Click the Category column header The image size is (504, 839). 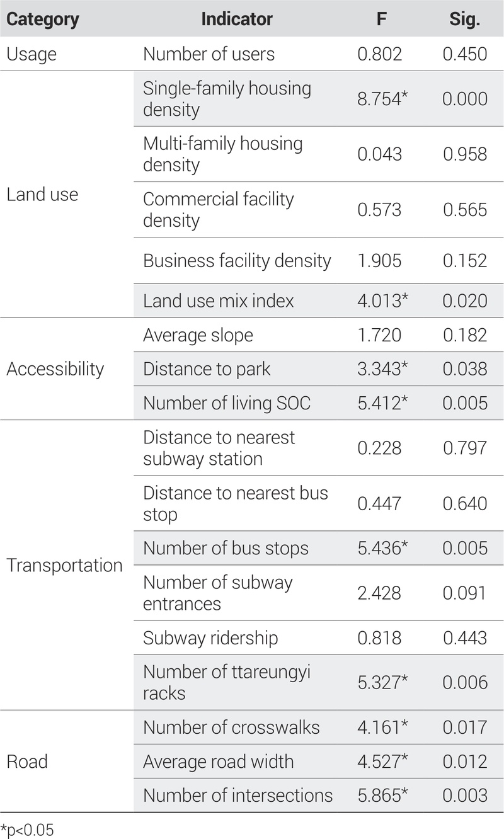click(43, 20)
